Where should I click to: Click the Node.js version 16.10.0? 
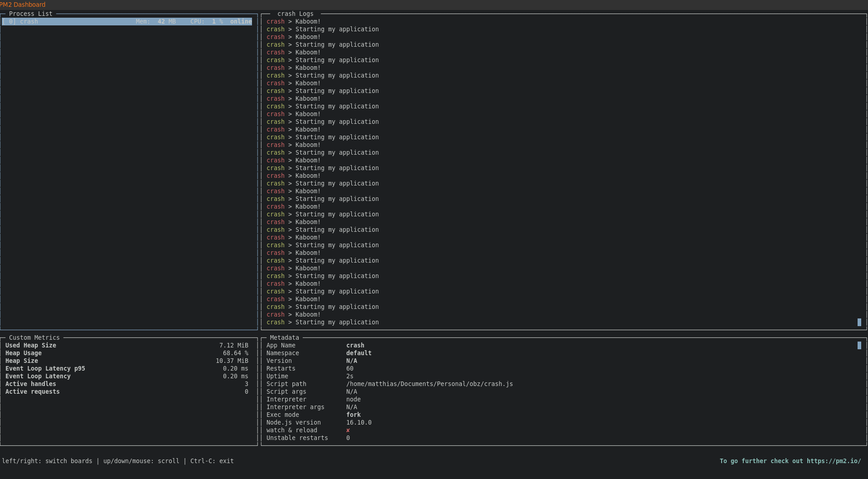coord(359,422)
